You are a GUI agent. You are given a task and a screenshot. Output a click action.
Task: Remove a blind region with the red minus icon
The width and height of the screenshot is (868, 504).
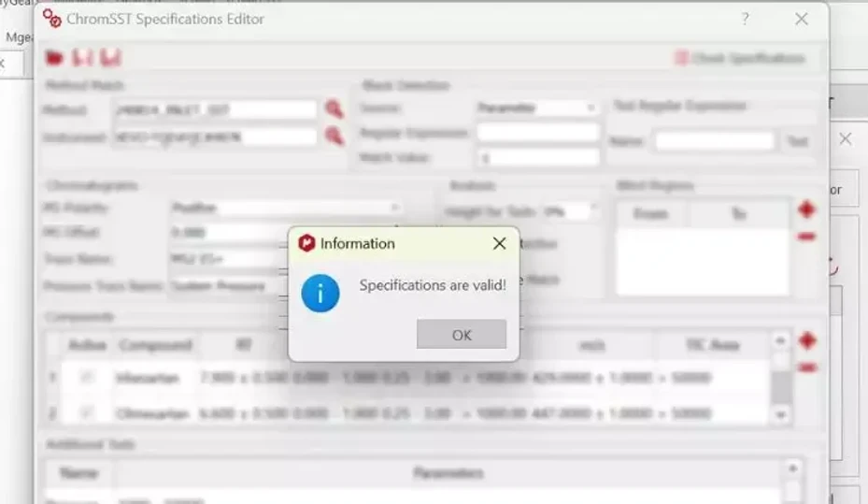coord(806,237)
